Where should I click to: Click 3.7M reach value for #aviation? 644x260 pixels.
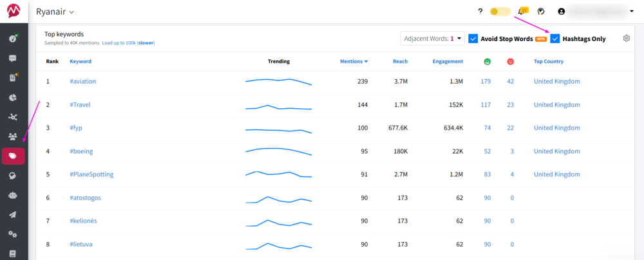coord(401,81)
